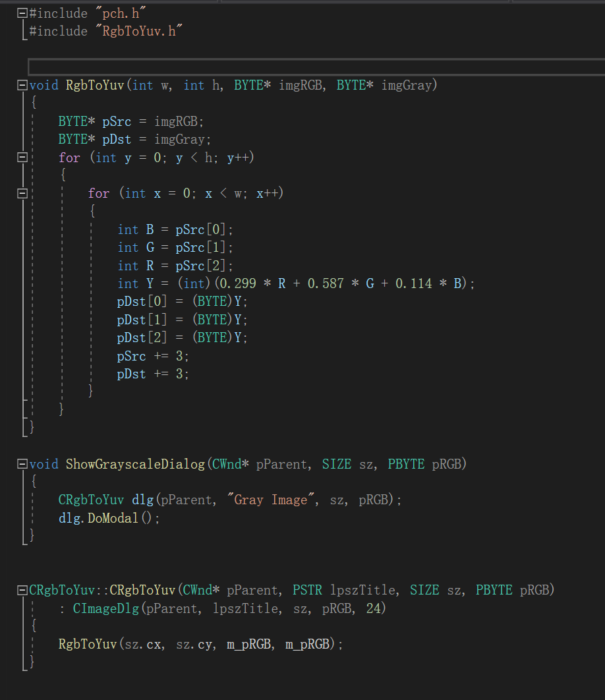Viewport: 605px width, 700px height.
Task: Click the "RgbToYuv.h" include string
Action: 138,31
